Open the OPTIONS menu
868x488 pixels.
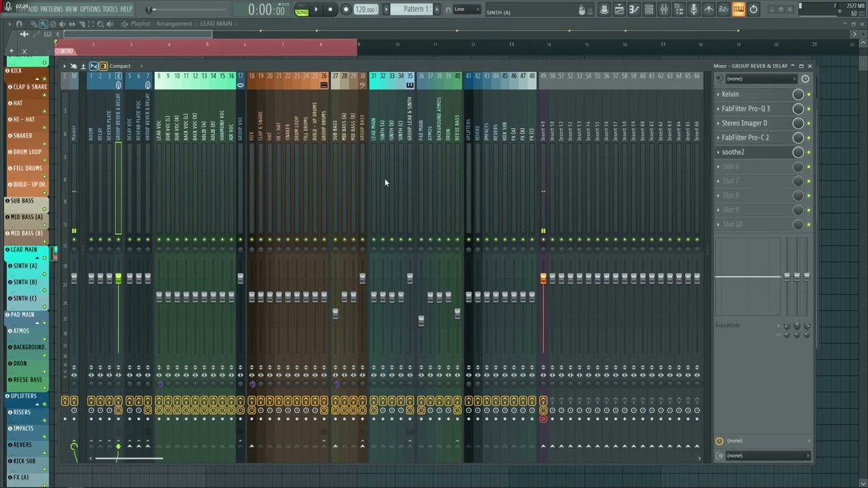point(90,9)
